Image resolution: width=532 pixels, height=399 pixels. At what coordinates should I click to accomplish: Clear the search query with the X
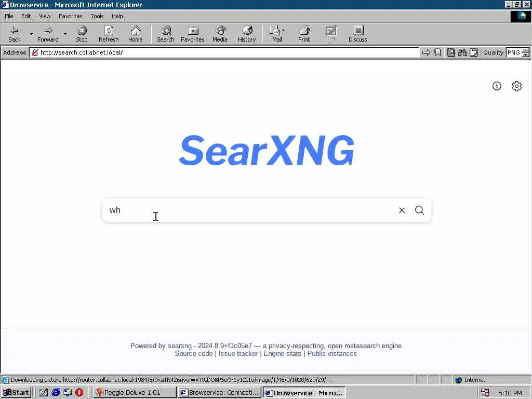click(402, 210)
